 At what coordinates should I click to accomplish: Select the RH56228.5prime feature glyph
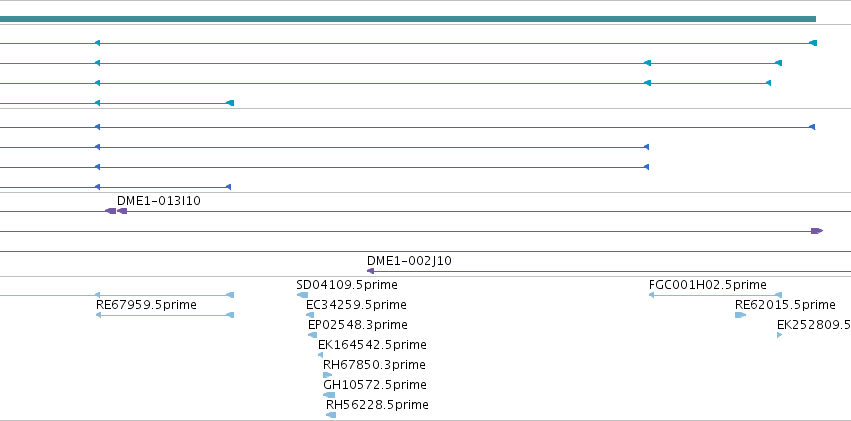pos(331,415)
